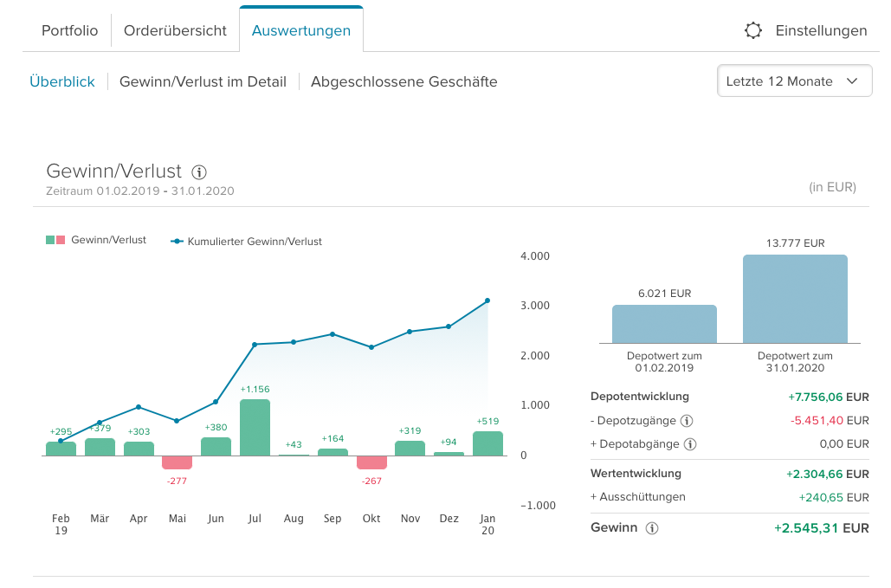Click the März +379 bar label
891x588 pixels.
(100, 429)
